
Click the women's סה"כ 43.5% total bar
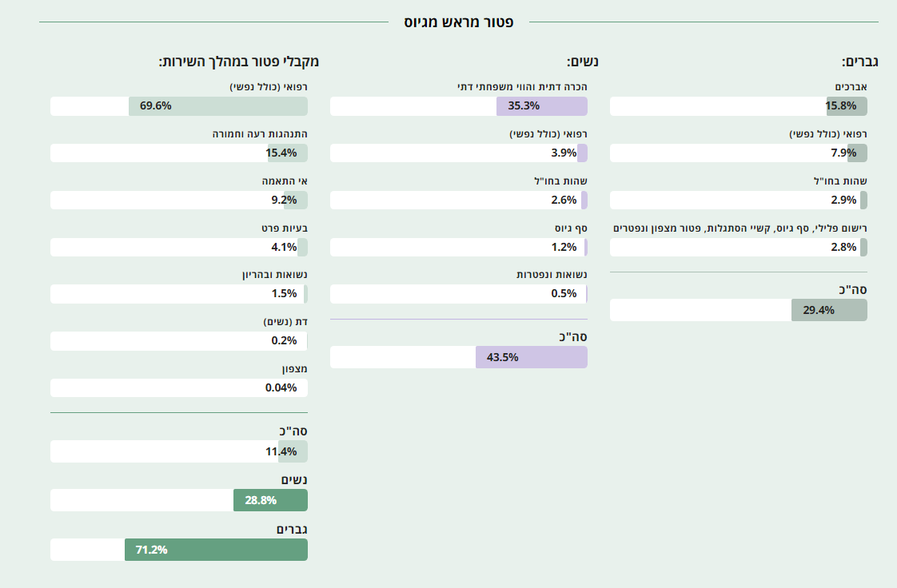458,358
